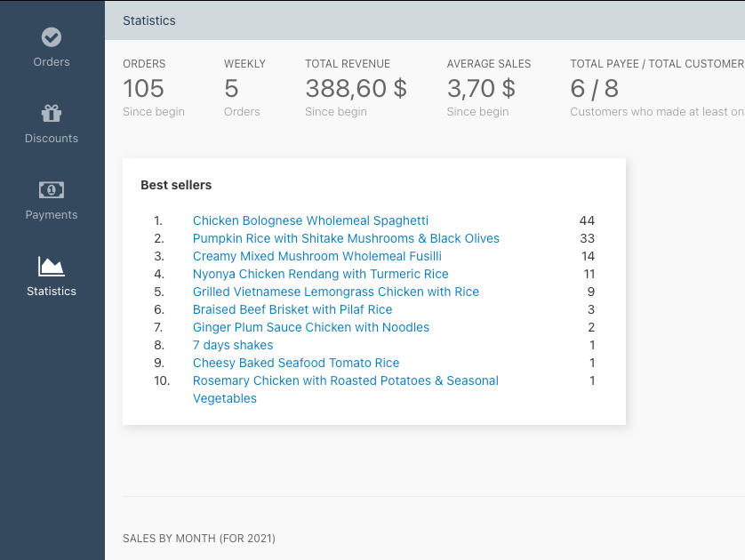This screenshot has height=560, width=745.
Task: Open the Payments sidebar label
Action: [x=52, y=215]
